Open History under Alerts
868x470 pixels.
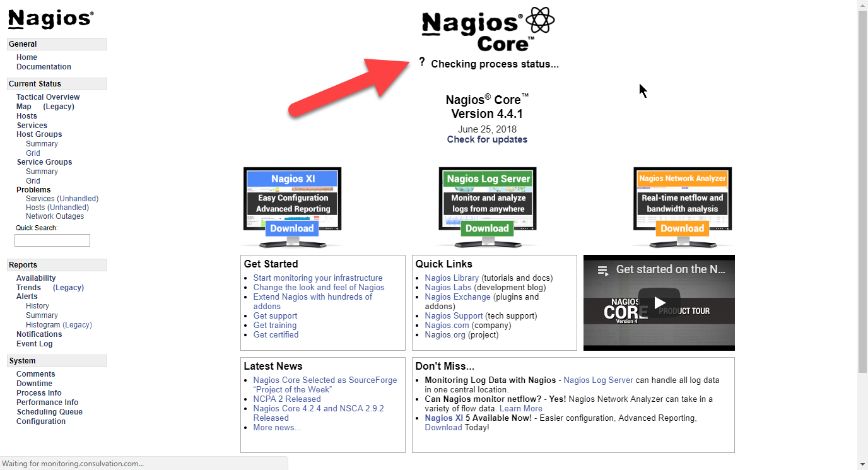(x=37, y=306)
